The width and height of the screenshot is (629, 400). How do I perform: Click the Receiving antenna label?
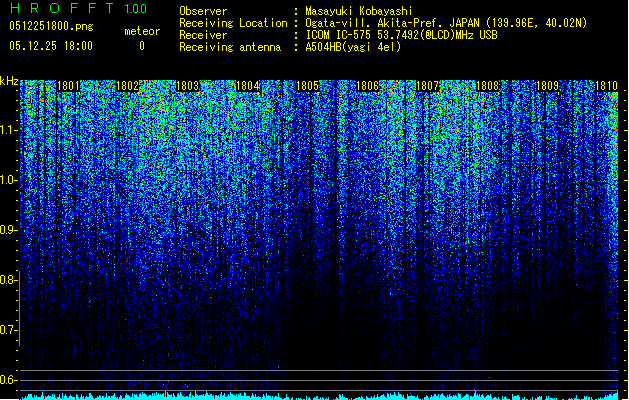pos(230,47)
